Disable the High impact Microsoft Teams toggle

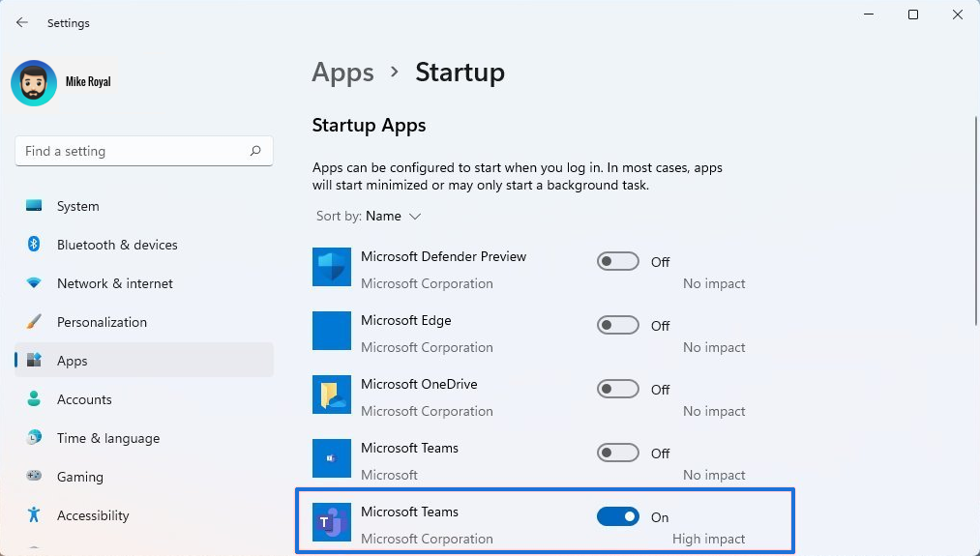pyautogui.click(x=617, y=516)
